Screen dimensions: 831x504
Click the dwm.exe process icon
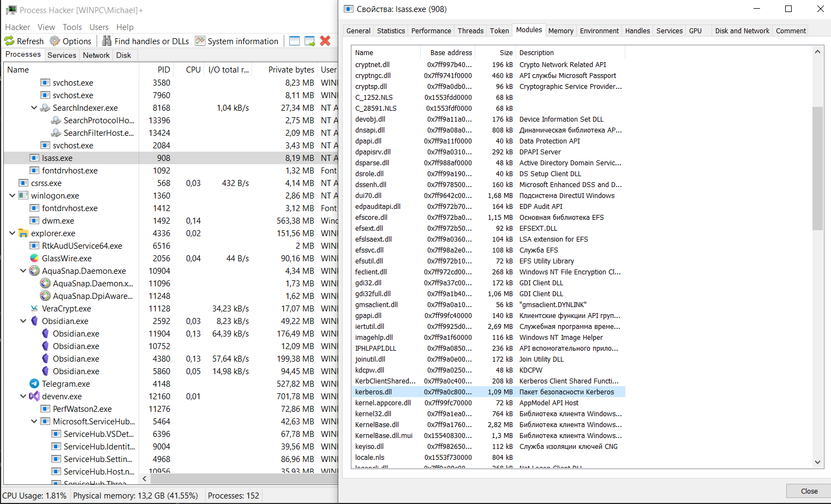[x=34, y=220]
